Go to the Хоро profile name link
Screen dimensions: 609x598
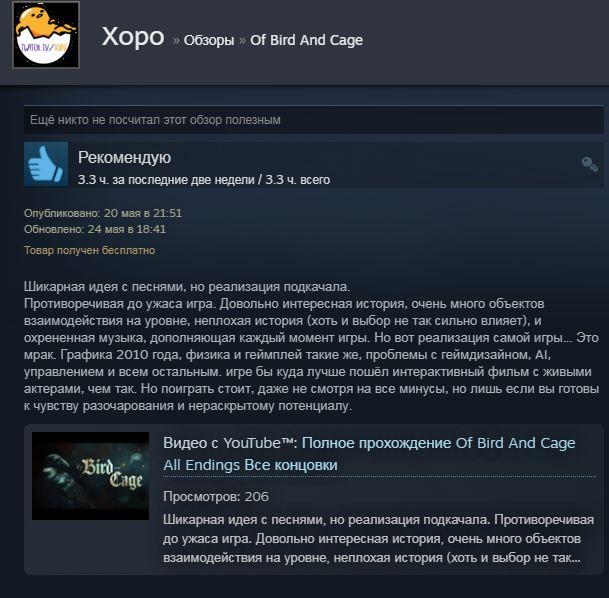133,37
